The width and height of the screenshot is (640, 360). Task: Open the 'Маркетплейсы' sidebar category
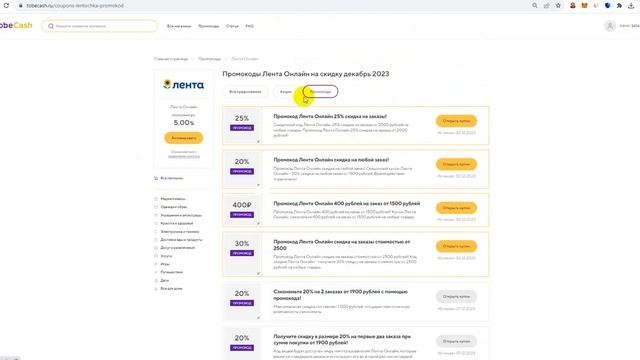[173, 199]
